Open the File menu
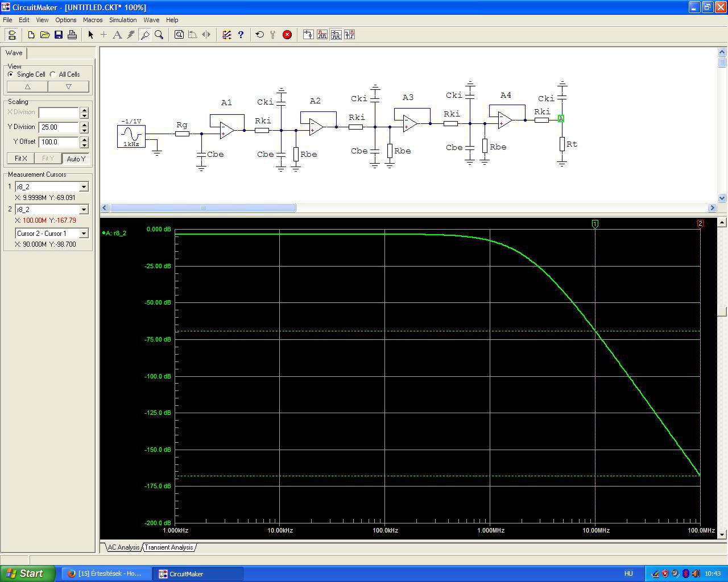Image resolution: width=728 pixels, height=582 pixels. coord(7,20)
